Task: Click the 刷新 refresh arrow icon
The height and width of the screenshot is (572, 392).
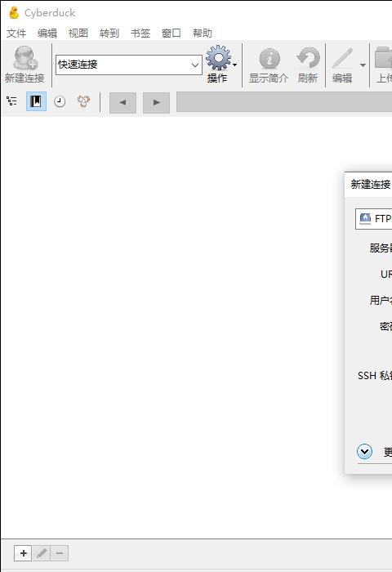Action: (x=308, y=58)
